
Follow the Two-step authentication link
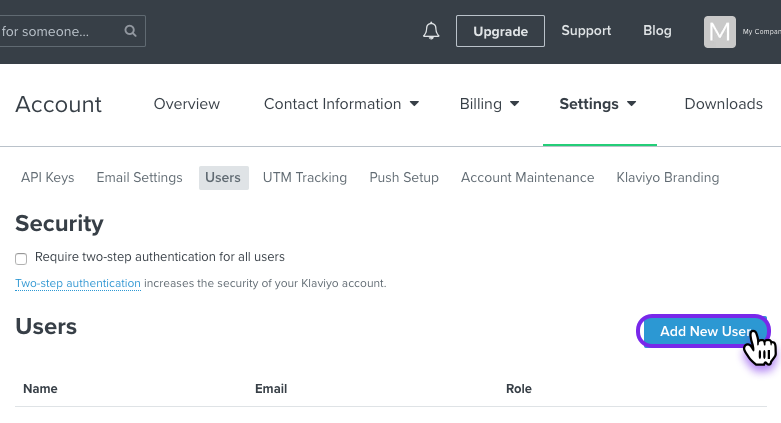click(78, 283)
